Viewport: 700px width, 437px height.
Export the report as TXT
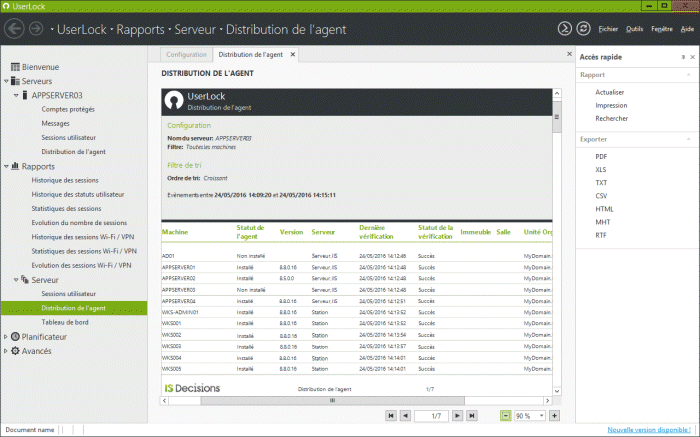(601, 183)
